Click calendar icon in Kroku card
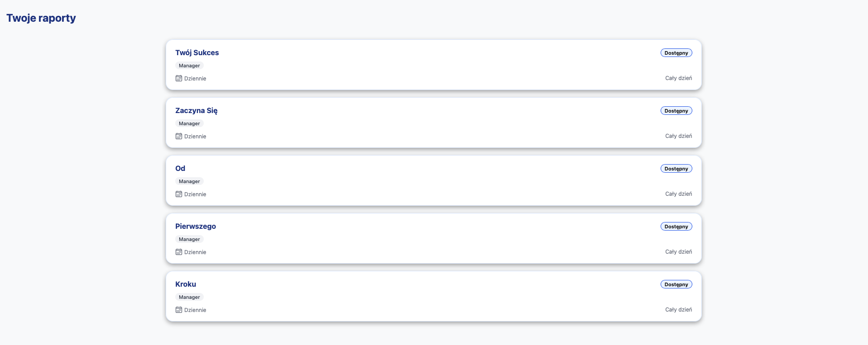 [179, 310]
